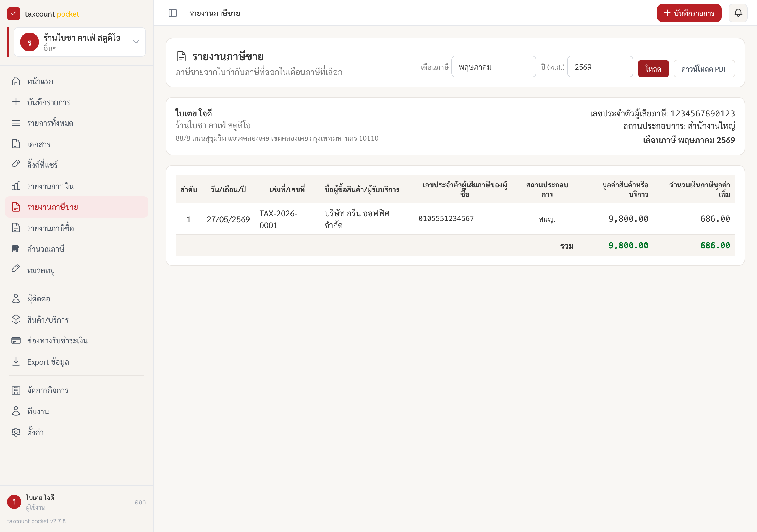The height and width of the screenshot is (532, 757).
Task: Click the top-right บันทึกรายการ button
Action: point(689,13)
